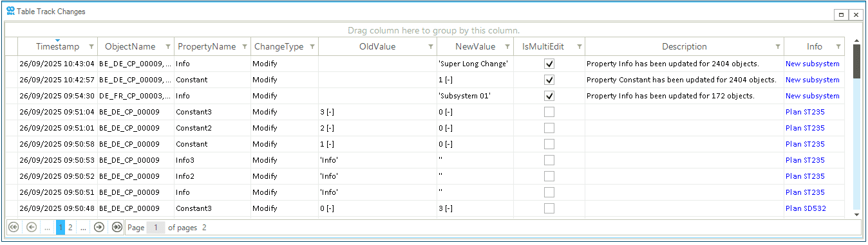This screenshot has width=868, height=245.
Task: Sort by the Timestamp column header
Action: [58, 47]
